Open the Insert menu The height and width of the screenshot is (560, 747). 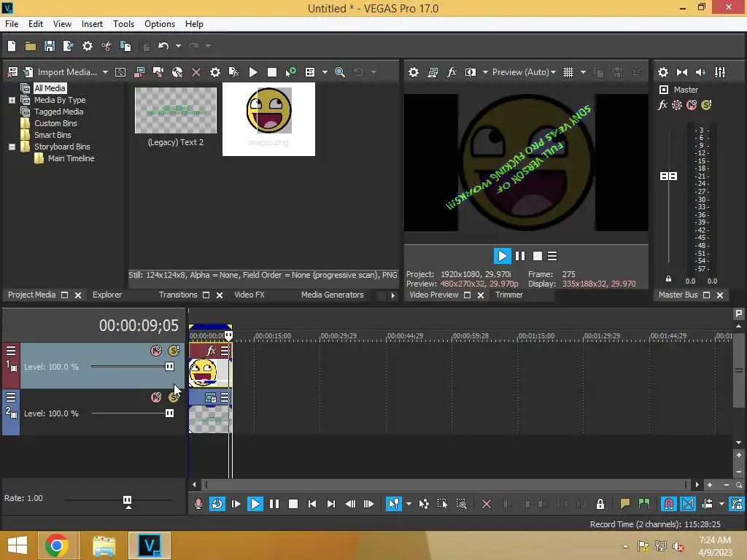[x=92, y=24]
